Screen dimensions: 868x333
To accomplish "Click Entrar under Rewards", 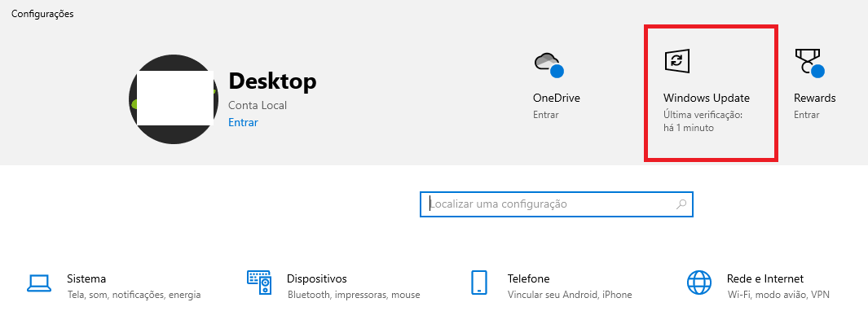I will click(x=807, y=115).
